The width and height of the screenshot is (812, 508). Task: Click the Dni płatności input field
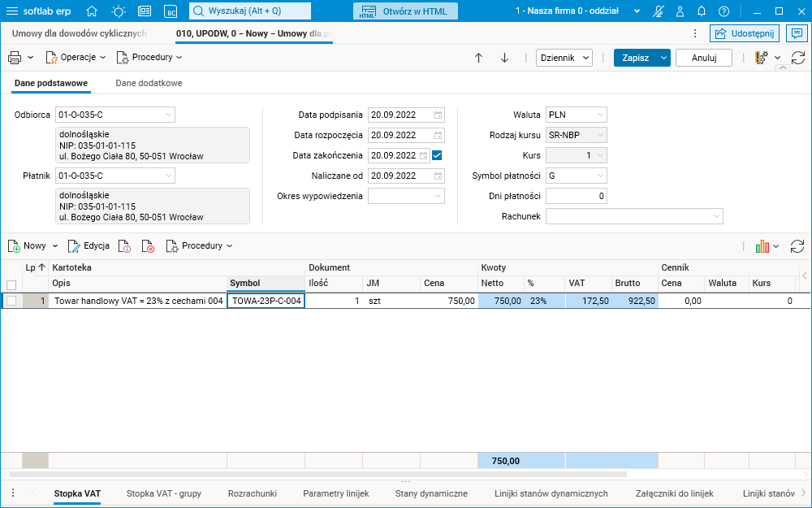click(576, 196)
